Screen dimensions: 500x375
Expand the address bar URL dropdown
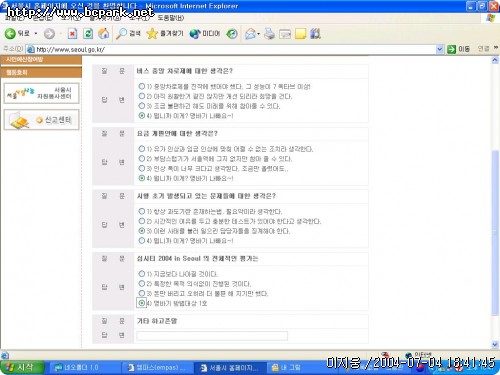(x=440, y=49)
